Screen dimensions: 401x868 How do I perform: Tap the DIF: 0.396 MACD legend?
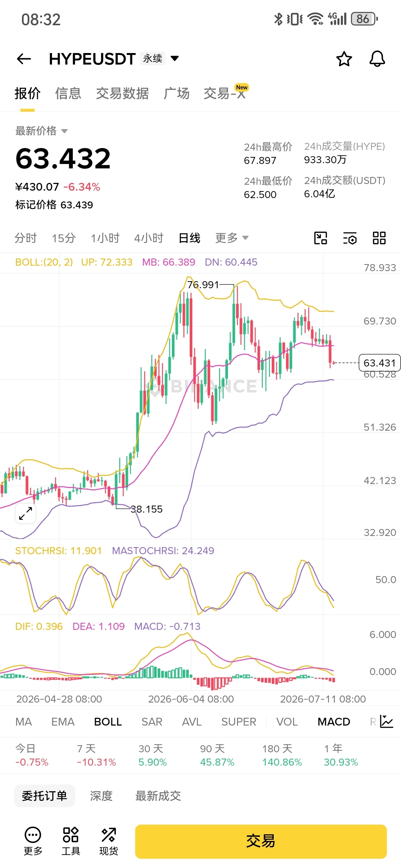coord(39,626)
